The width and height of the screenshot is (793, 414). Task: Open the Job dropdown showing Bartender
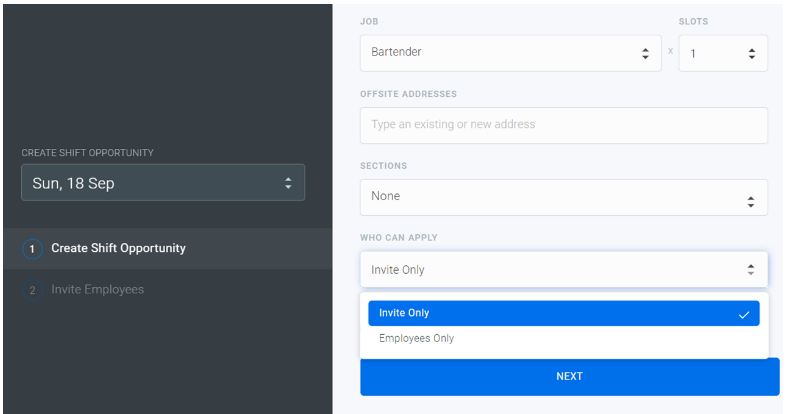tap(500, 53)
